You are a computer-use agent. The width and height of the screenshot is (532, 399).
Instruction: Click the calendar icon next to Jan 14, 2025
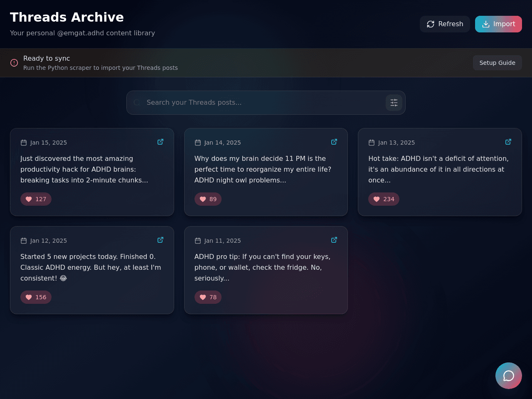click(198, 143)
